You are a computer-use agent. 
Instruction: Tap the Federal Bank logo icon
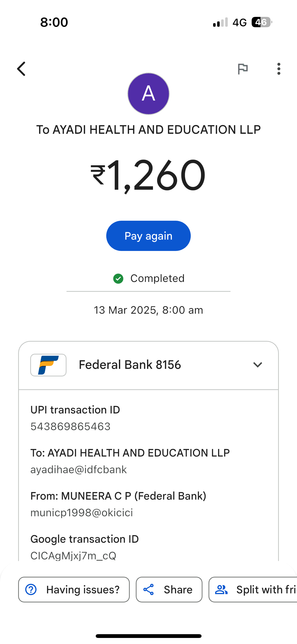(48, 365)
